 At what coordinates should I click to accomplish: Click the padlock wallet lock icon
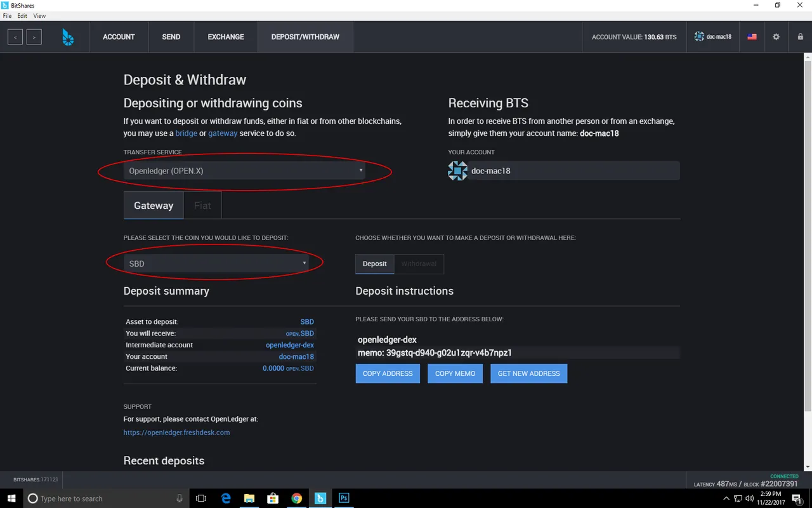800,37
